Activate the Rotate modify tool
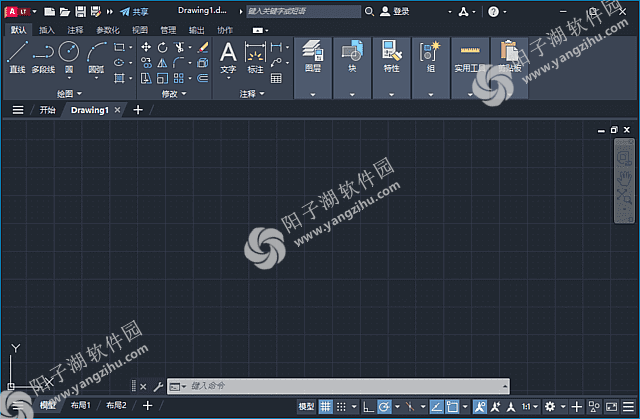The height and width of the screenshot is (419, 640). pos(162,47)
